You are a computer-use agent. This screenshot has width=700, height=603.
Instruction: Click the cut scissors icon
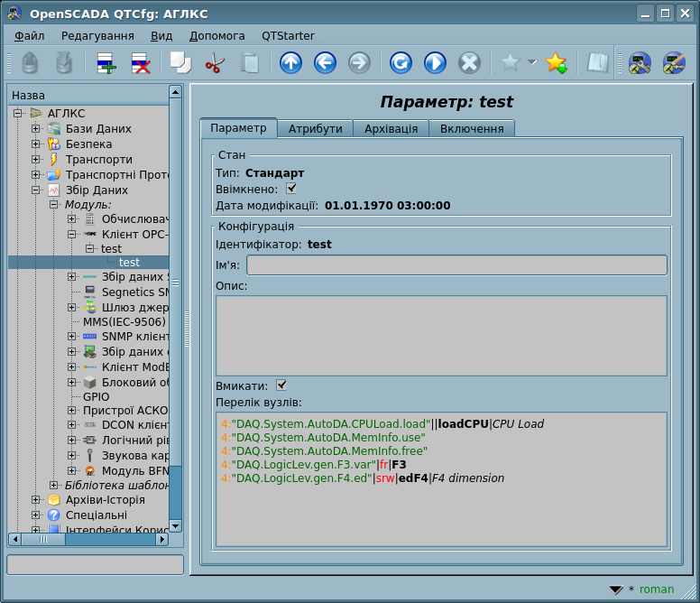pyautogui.click(x=215, y=63)
